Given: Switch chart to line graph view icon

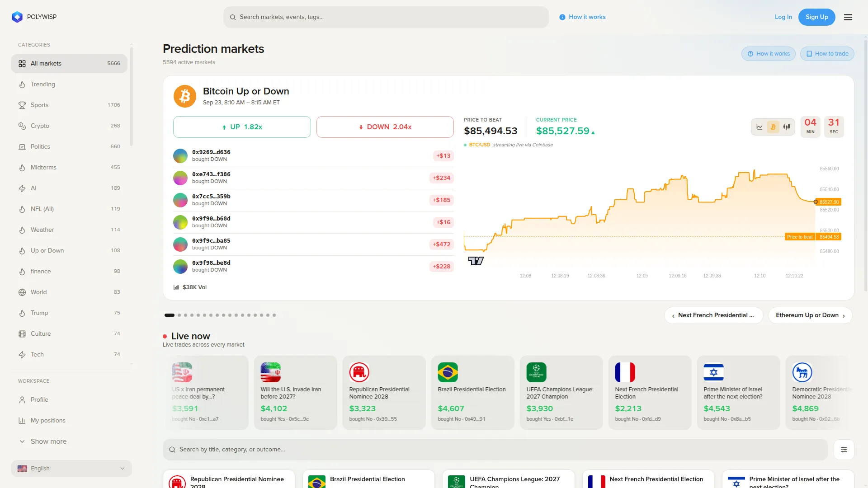Looking at the screenshot, I should coord(759,127).
